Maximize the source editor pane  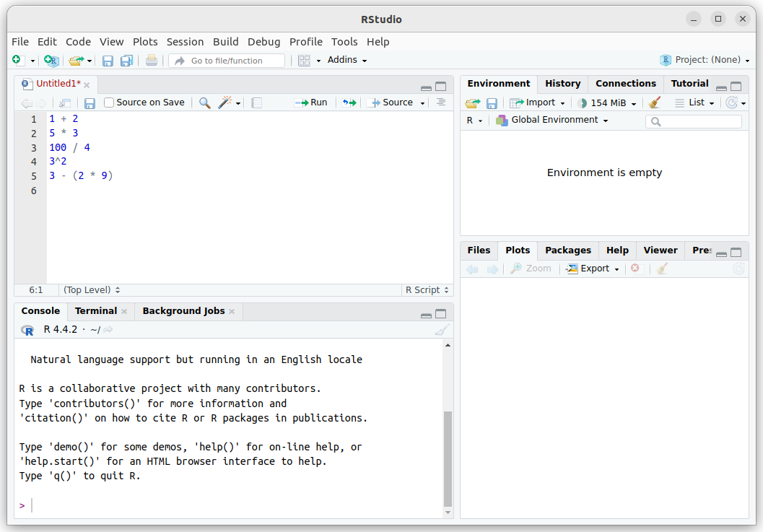pyautogui.click(x=441, y=87)
